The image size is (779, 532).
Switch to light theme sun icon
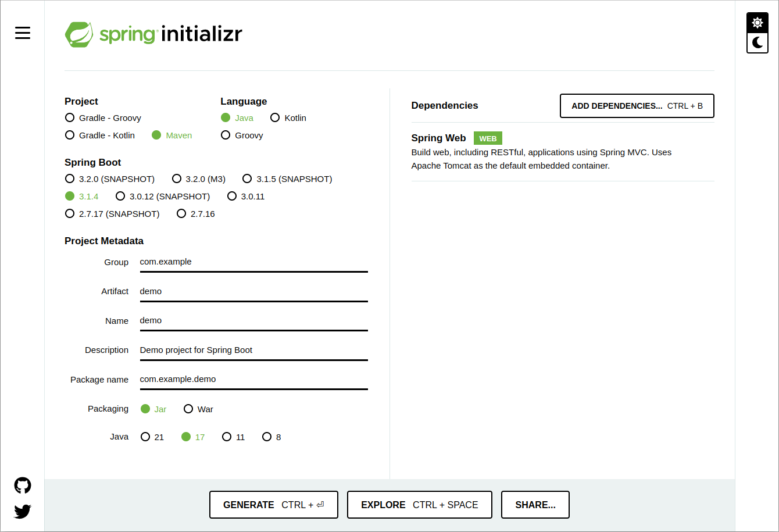click(757, 23)
